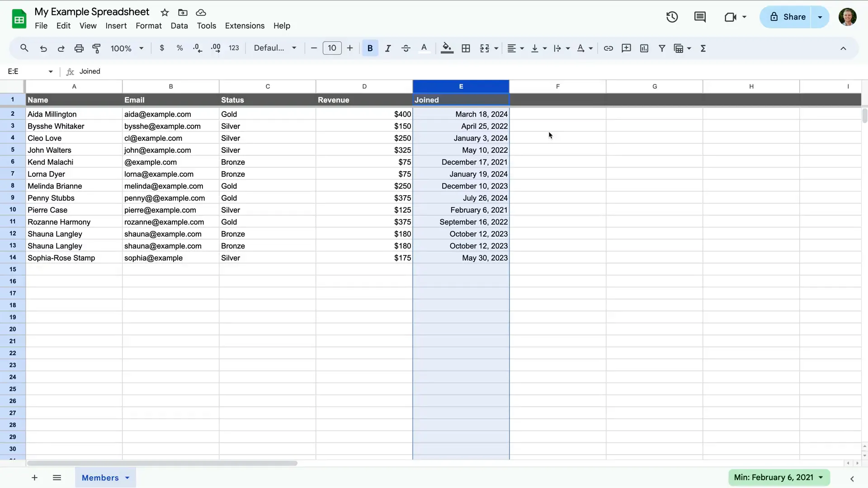Image resolution: width=868 pixels, height=488 pixels.
Task: Star the spreadsheet
Action: coord(165,12)
